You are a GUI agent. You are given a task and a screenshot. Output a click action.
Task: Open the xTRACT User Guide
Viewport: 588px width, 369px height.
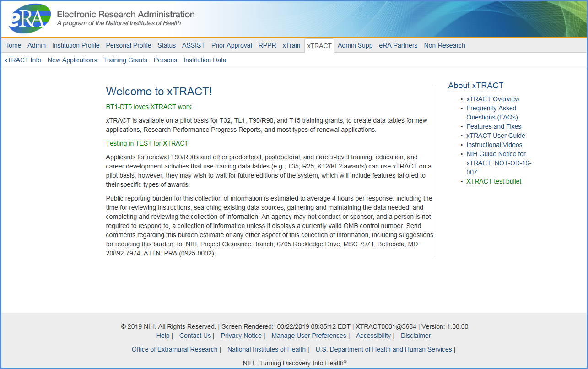coord(496,136)
